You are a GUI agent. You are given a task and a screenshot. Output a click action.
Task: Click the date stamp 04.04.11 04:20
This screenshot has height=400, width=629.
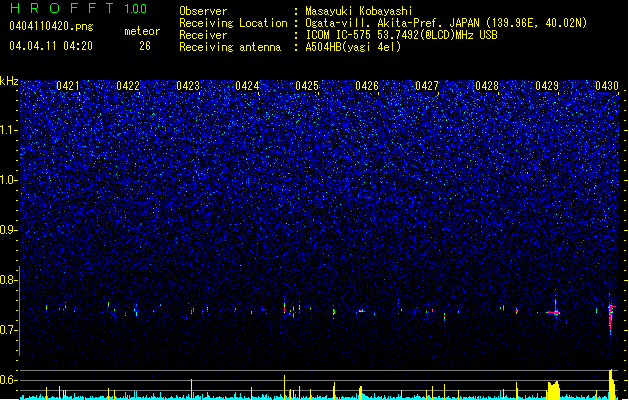point(51,46)
